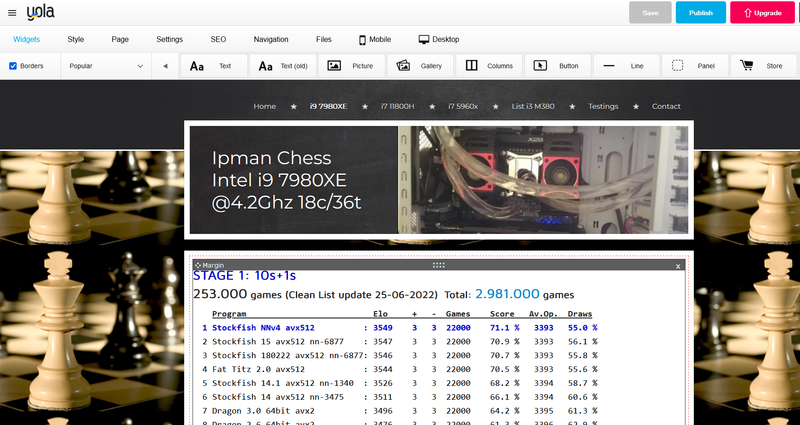Click the i9 7980XE navigation link
Viewport: 800px width, 425px height.
pyautogui.click(x=329, y=106)
